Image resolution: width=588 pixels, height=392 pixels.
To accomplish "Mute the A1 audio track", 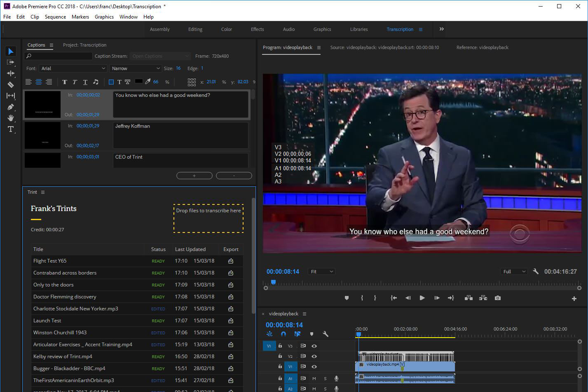I will [x=314, y=378].
